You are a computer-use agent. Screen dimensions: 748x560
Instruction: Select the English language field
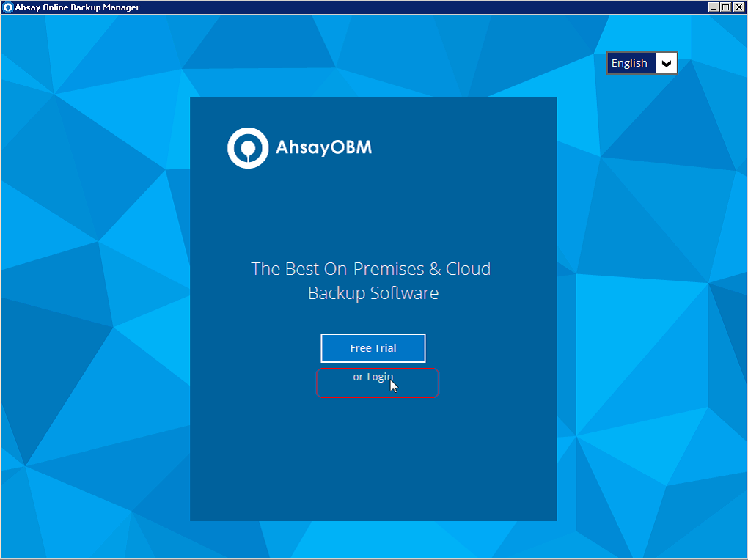[x=631, y=63]
